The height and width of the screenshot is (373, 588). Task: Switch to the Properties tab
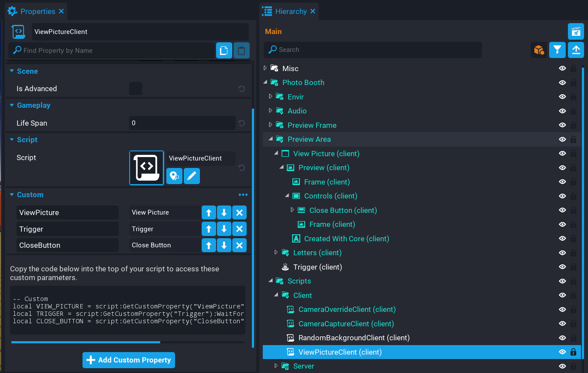(38, 11)
